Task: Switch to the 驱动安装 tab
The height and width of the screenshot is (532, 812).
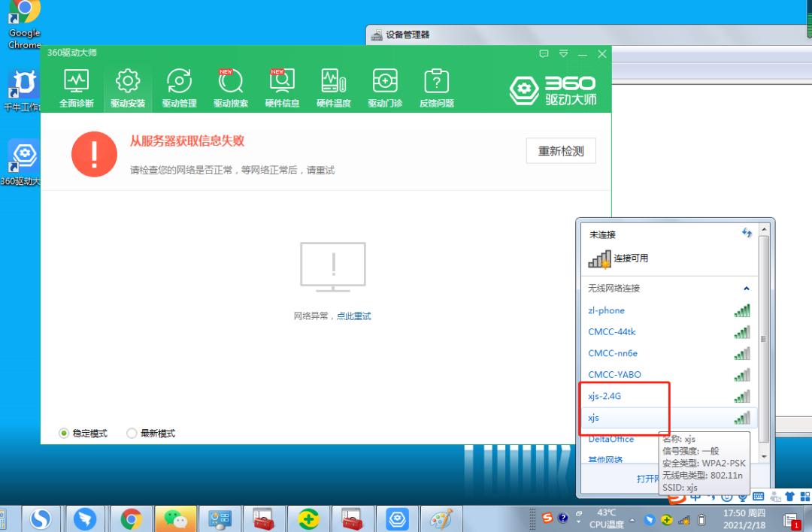Action: pyautogui.click(x=127, y=86)
